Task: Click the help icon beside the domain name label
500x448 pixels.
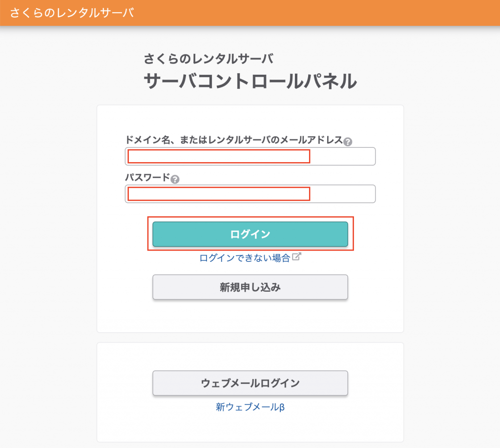Action: [348, 142]
